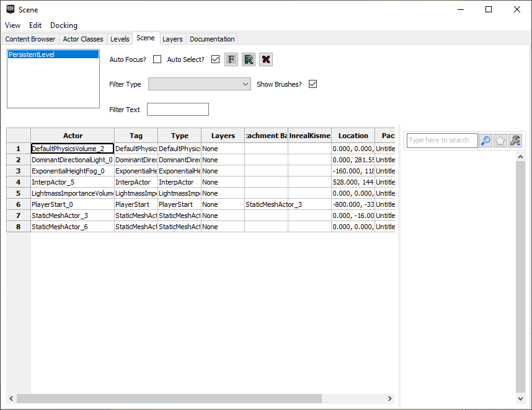Click the F focus icon button
Screen dimensions: 532x410
[x=231, y=59]
